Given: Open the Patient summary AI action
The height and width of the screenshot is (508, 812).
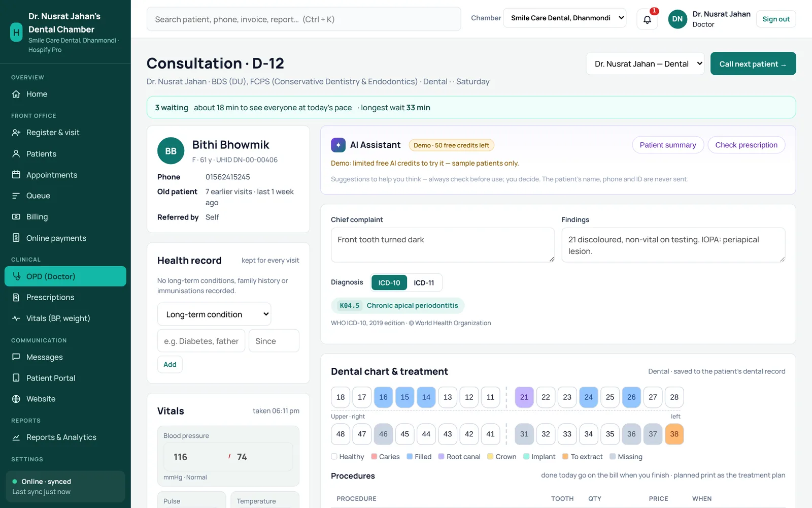Looking at the screenshot, I should [668, 145].
